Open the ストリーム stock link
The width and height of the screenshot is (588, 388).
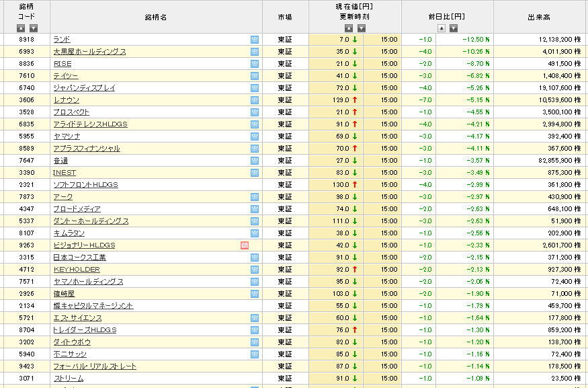69,378
